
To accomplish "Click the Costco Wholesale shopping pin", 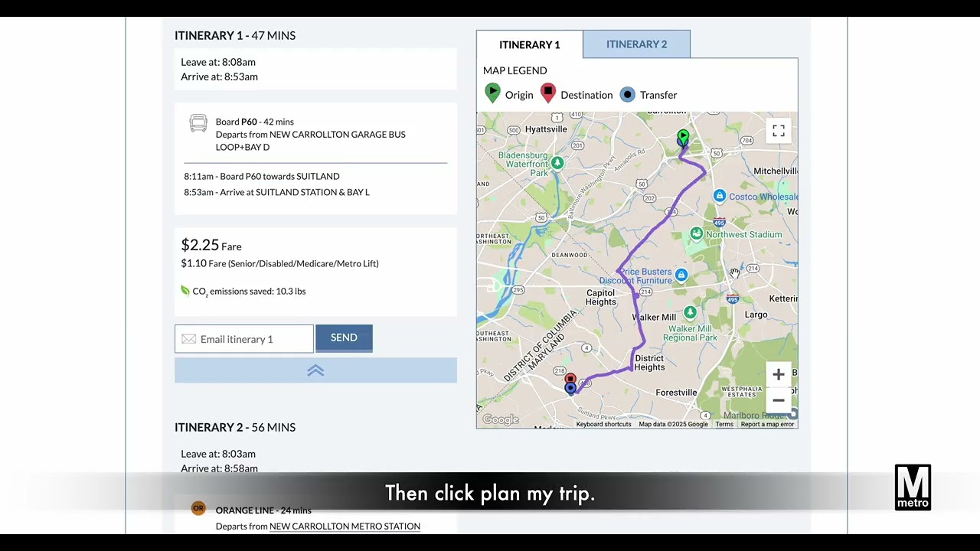I will 719,196.
